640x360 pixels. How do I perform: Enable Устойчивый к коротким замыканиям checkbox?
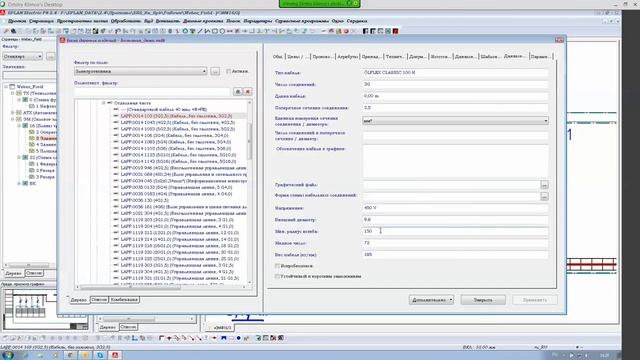coord(277,276)
